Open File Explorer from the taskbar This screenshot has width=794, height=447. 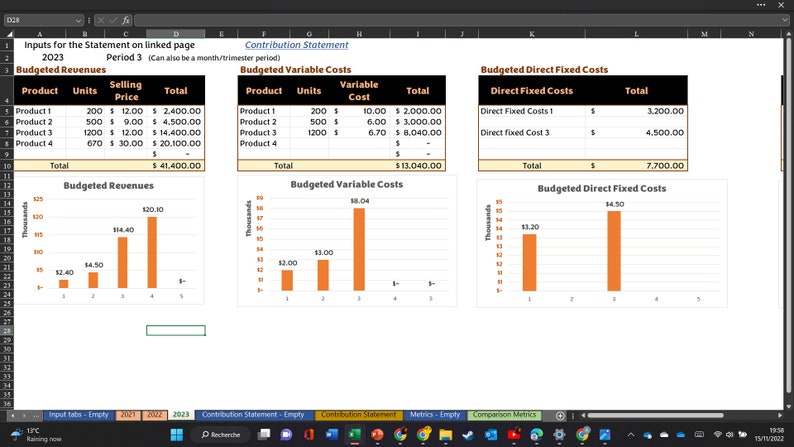pos(446,434)
